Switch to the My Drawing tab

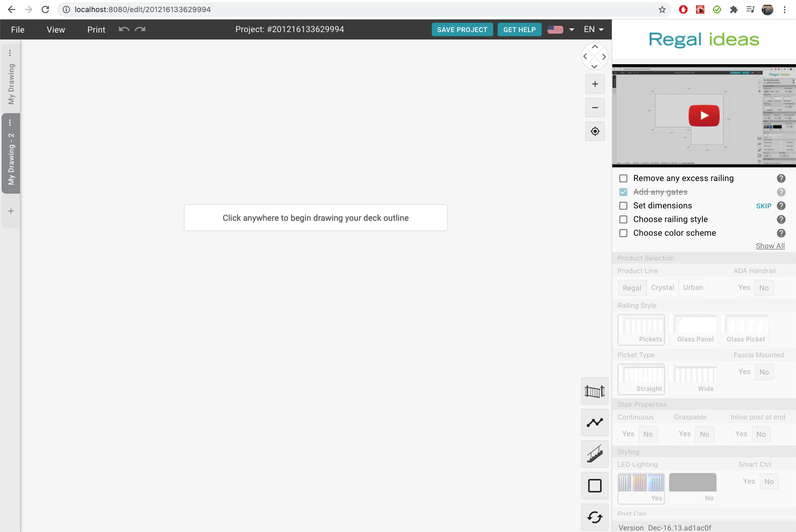[11, 84]
